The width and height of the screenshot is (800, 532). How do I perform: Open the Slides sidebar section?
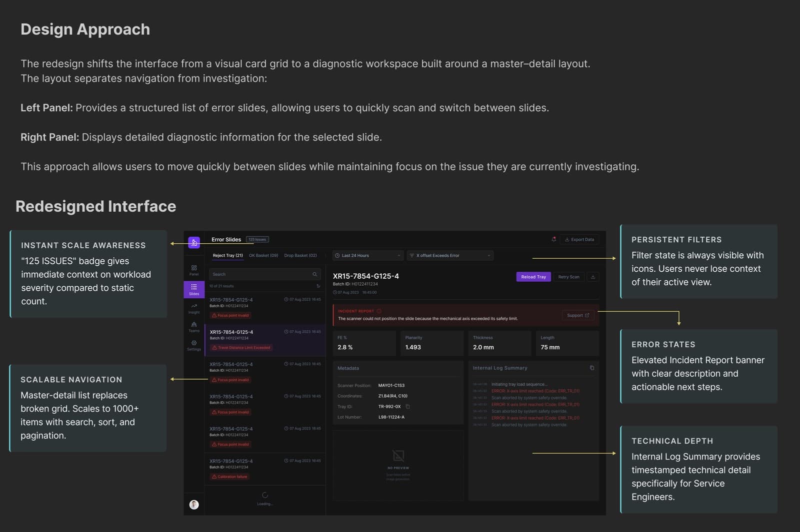(194, 289)
